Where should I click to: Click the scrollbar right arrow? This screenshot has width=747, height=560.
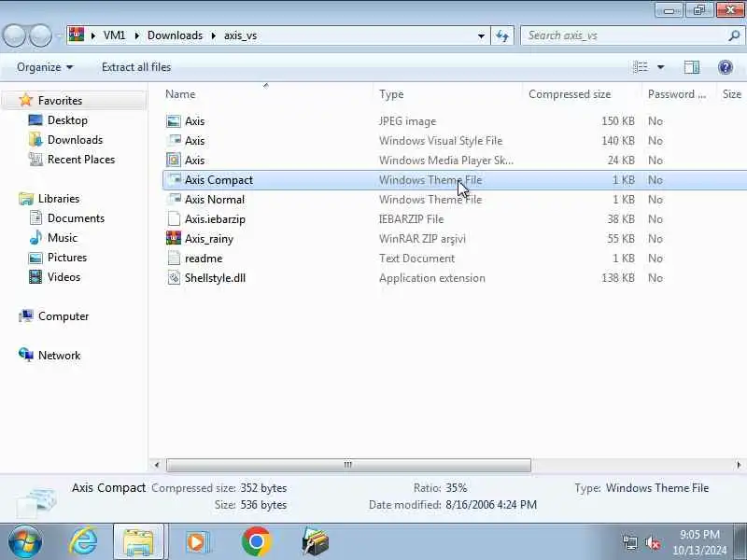click(739, 465)
